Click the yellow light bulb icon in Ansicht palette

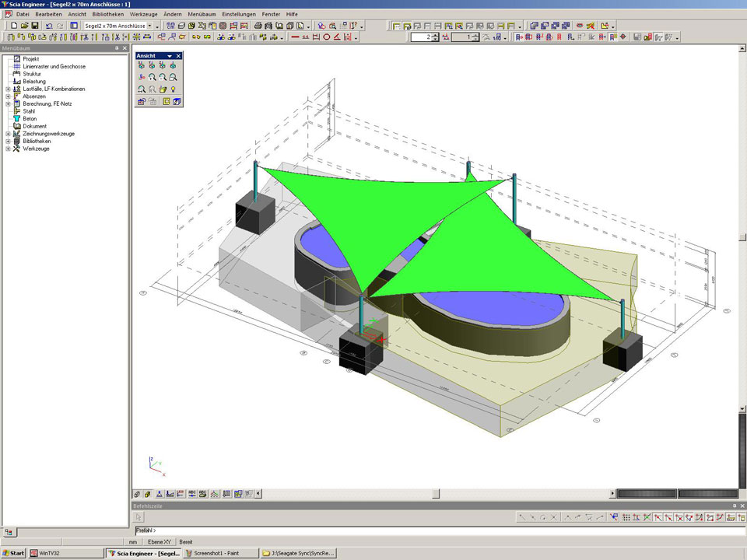(174, 89)
